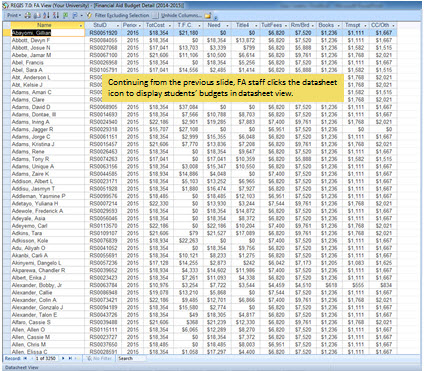Viewport: 424px width, 371px height.
Task: Go to first record navigation arrow
Action: pyautogui.click(x=25, y=358)
